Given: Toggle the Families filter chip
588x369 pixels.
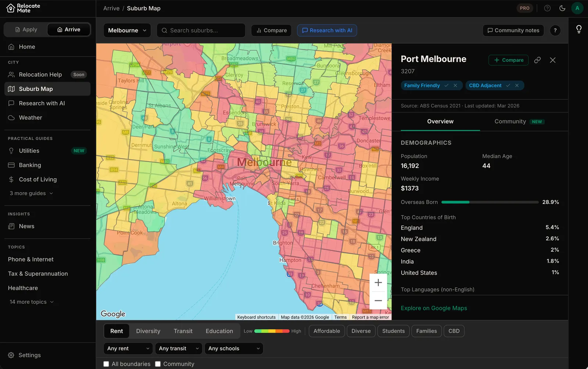Looking at the screenshot, I should [426, 331].
